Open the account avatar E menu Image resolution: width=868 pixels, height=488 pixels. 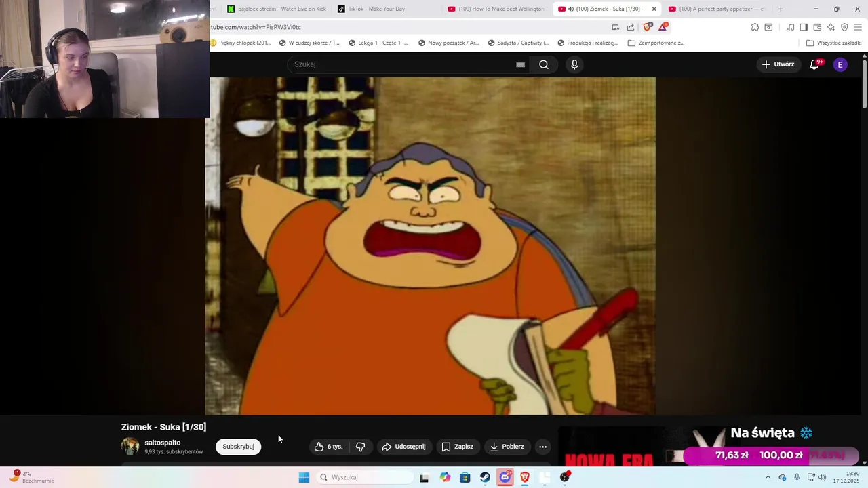pos(840,64)
